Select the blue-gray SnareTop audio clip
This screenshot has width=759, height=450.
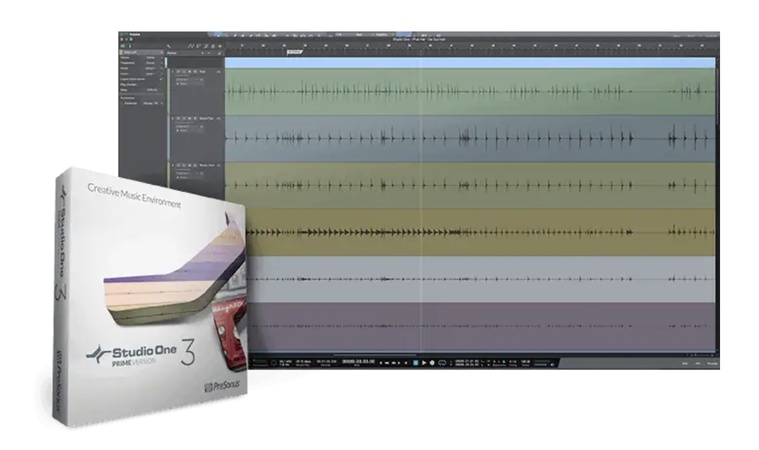tap(470, 138)
